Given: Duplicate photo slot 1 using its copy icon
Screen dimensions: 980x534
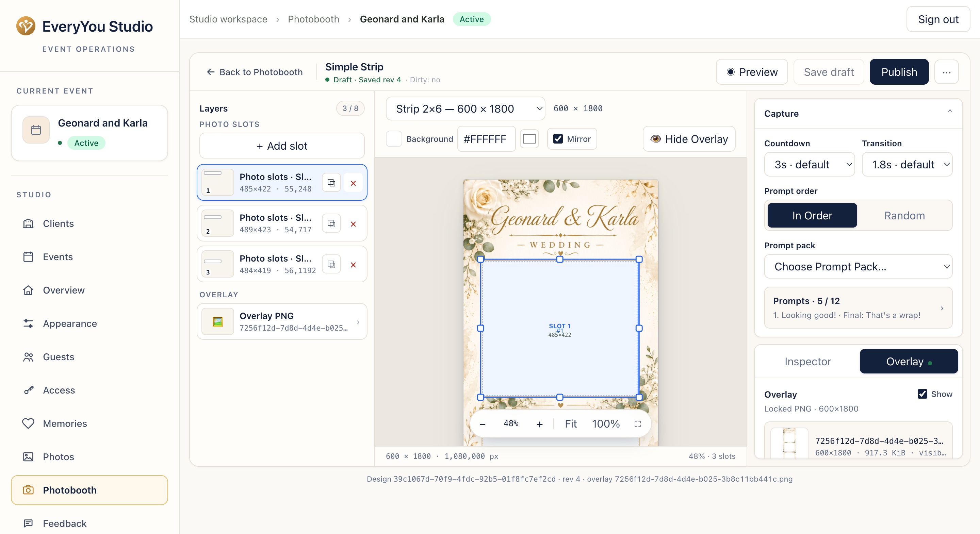Looking at the screenshot, I should tap(331, 183).
